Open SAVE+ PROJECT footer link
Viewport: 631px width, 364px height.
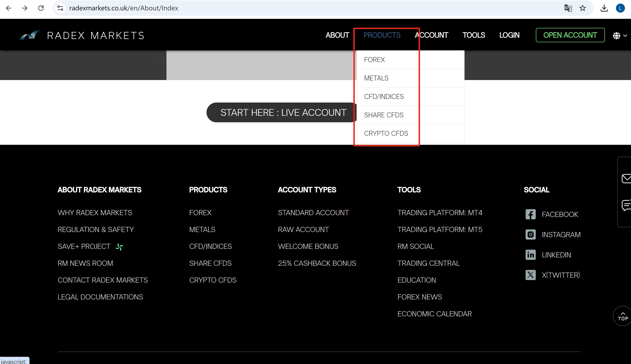[x=84, y=246]
